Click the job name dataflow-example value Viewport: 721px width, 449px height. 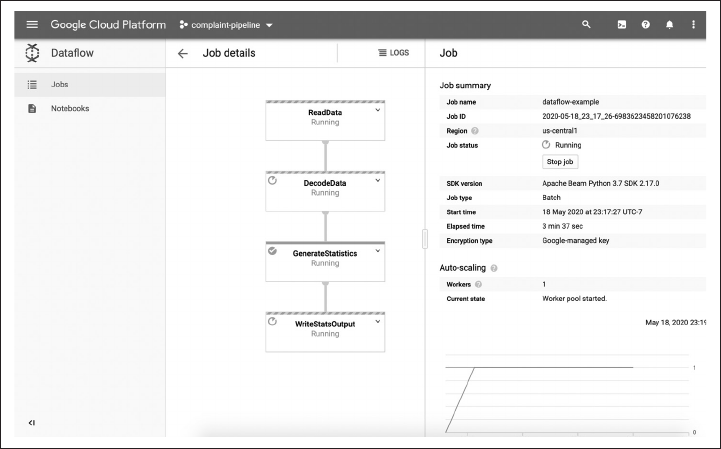pyautogui.click(x=571, y=102)
